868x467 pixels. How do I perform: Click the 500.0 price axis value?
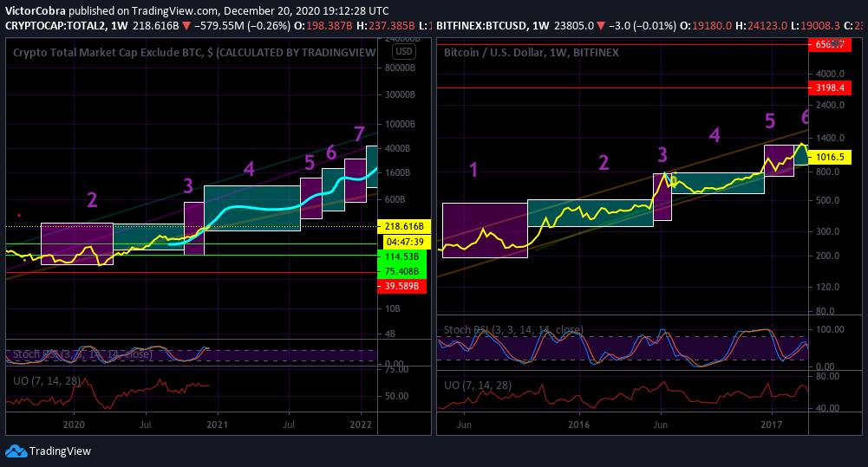[827, 200]
